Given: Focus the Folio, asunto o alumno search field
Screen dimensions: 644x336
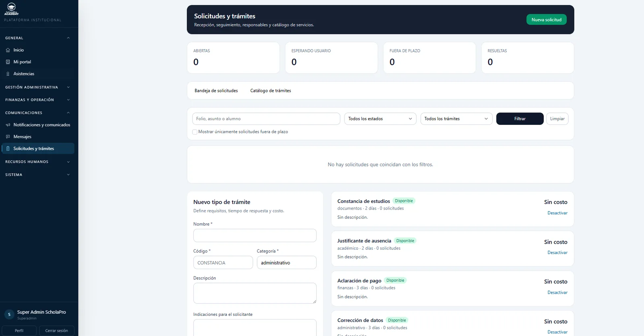Looking at the screenshot, I should click(266, 119).
